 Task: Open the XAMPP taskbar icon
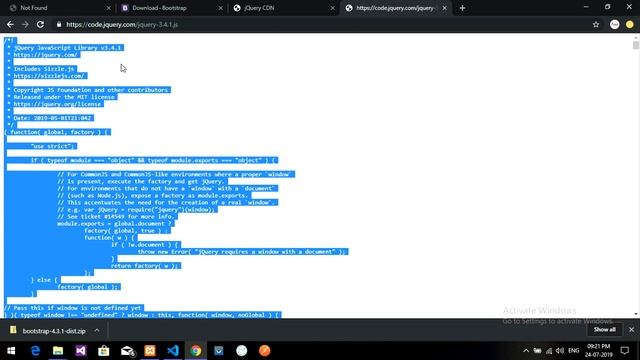150,351
